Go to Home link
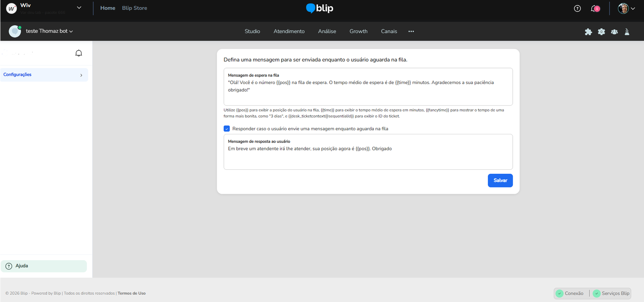The height and width of the screenshot is (302, 644). point(107,8)
